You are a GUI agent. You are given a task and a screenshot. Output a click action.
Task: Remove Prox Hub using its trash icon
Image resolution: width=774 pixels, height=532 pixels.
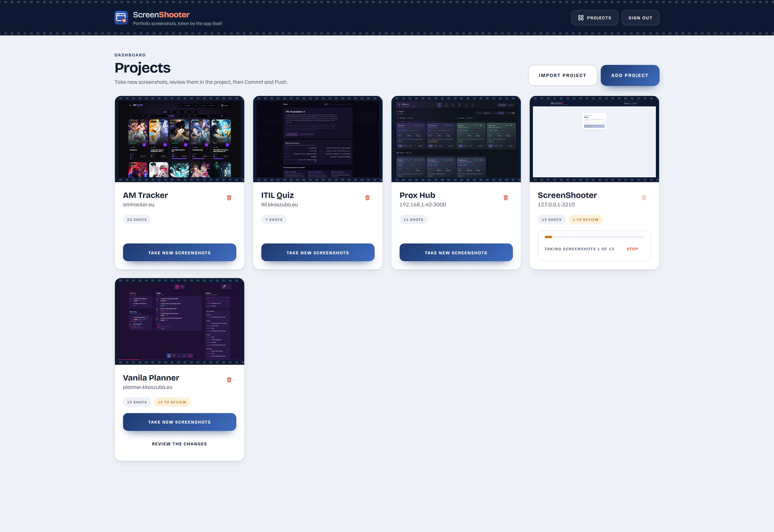click(x=506, y=198)
